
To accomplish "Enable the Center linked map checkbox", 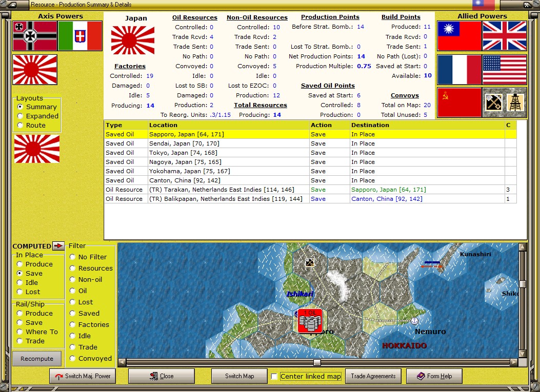I will (x=274, y=377).
